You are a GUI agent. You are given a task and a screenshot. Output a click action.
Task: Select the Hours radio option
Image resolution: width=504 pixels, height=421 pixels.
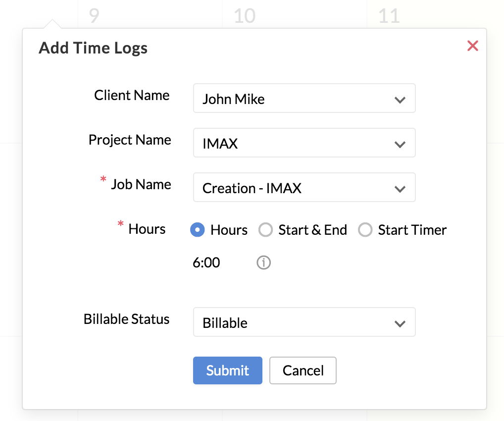click(x=198, y=230)
